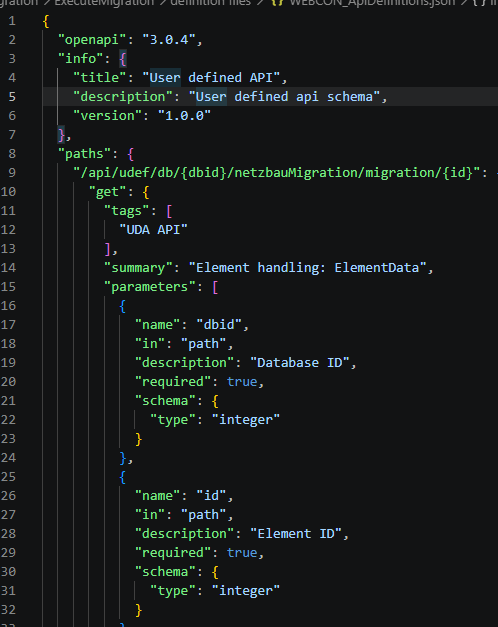The height and width of the screenshot is (627, 498).
Task: Click the opening brace on line 1
Action: tap(46, 21)
